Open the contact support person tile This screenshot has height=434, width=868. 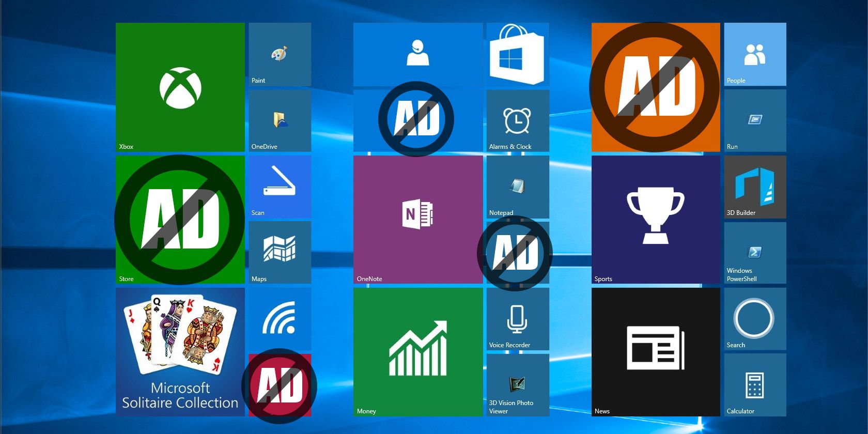[x=418, y=54]
